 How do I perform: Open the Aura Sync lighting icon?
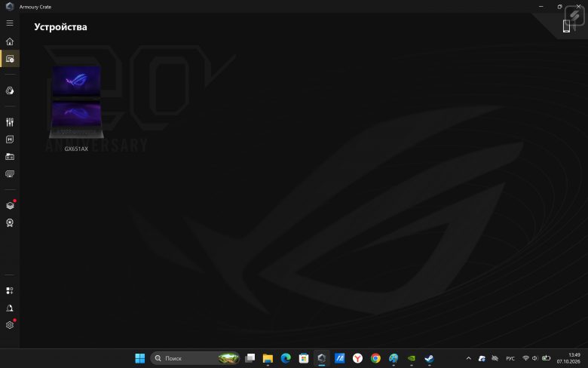10,90
